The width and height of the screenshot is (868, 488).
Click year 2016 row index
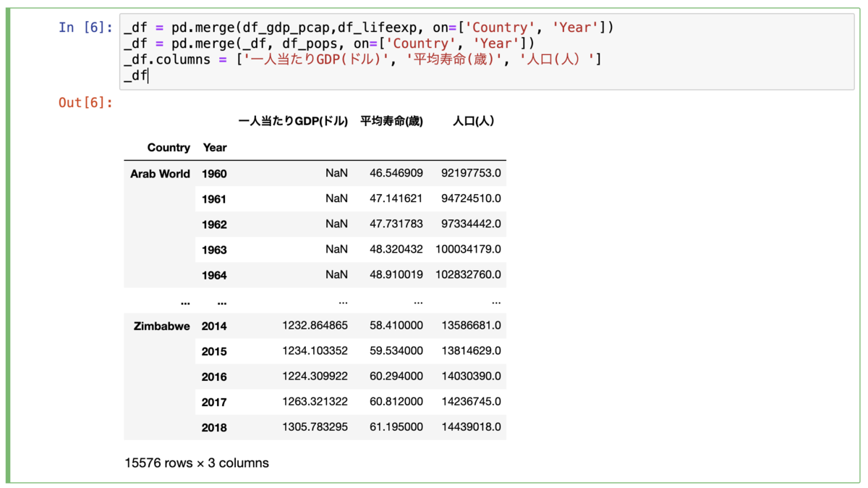click(x=214, y=376)
